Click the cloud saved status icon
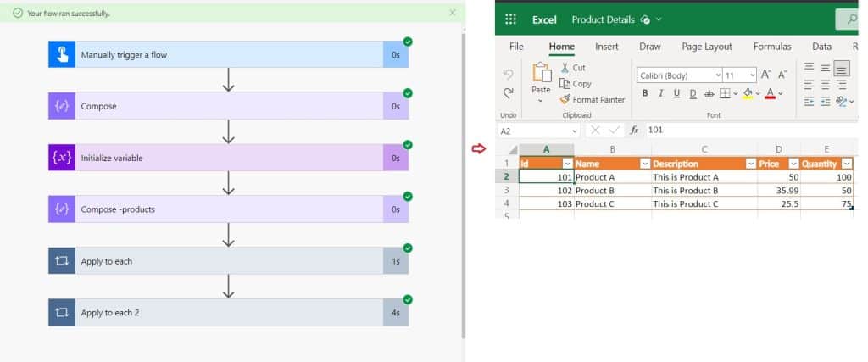Screen dimensions: 868x362 (644, 19)
